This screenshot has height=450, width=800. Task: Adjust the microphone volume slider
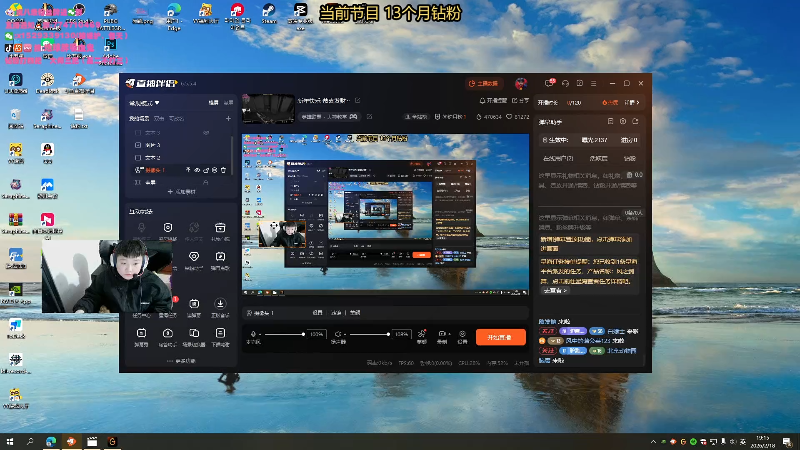pos(284,334)
